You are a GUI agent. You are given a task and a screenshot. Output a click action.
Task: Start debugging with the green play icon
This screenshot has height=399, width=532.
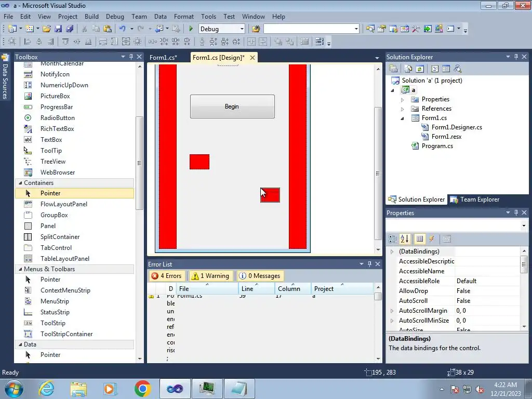[191, 29]
